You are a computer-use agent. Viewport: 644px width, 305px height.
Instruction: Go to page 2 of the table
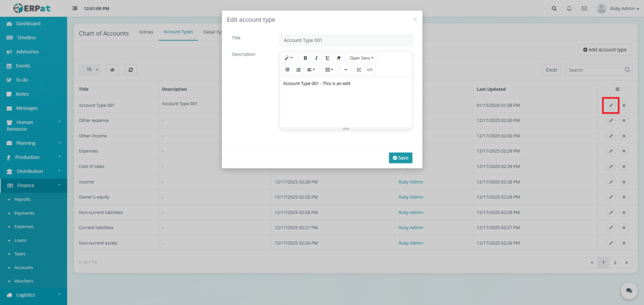coord(615,262)
